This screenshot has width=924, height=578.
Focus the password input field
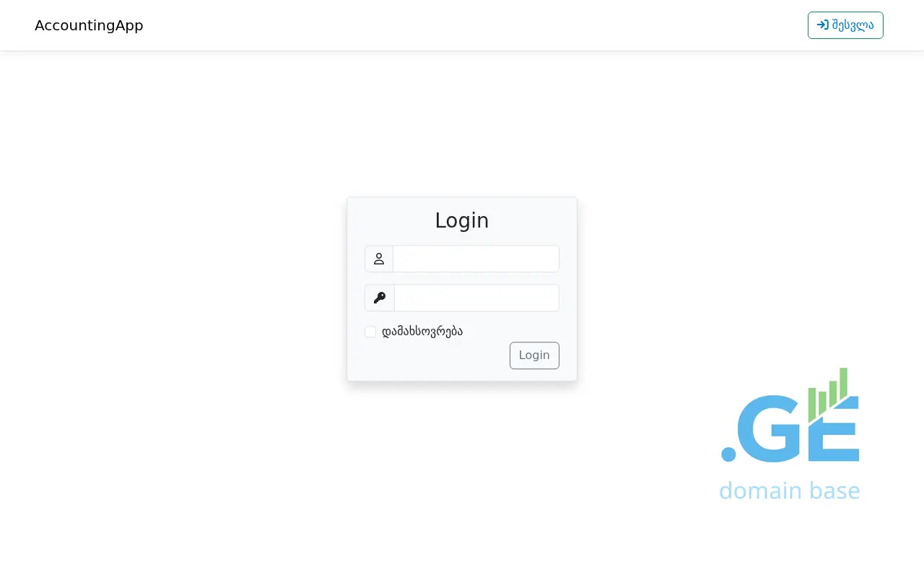click(477, 298)
